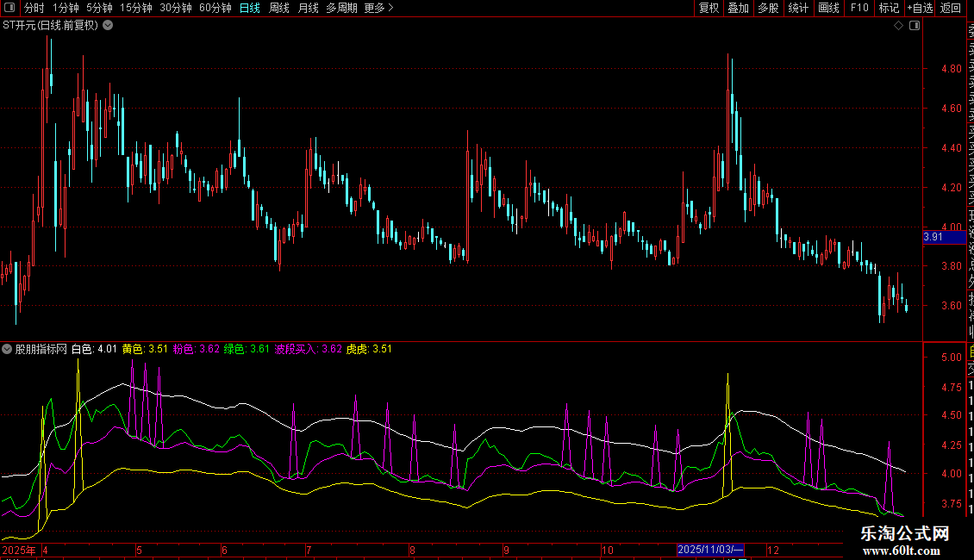Visit the www.60lt.com watermark link

[905, 551]
